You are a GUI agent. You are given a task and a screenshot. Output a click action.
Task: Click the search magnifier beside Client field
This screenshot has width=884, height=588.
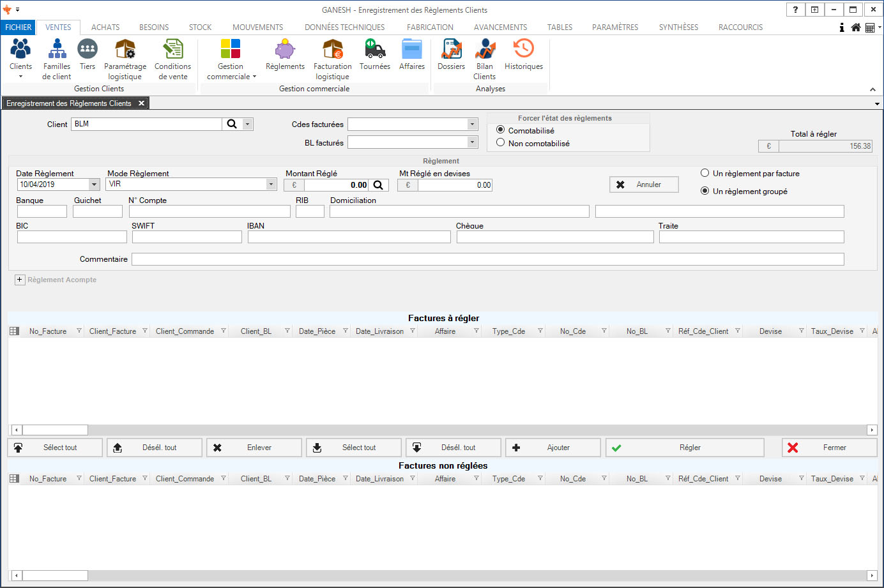(232, 124)
